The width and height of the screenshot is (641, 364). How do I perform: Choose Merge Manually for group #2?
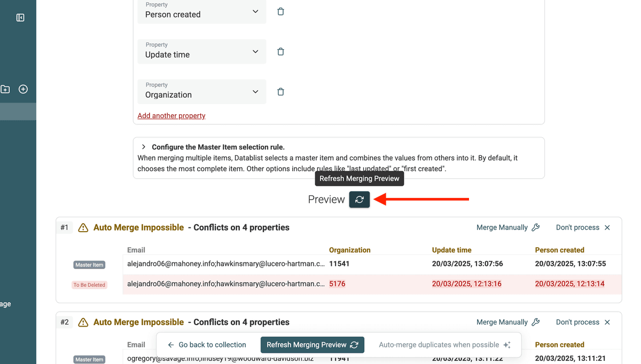click(x=508, y=322)
